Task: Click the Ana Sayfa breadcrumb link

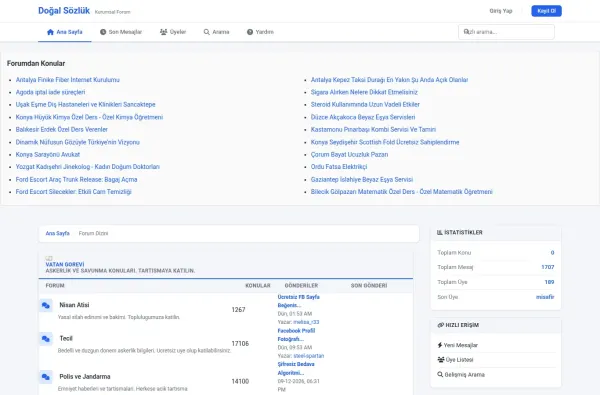Action: (57, 233)
